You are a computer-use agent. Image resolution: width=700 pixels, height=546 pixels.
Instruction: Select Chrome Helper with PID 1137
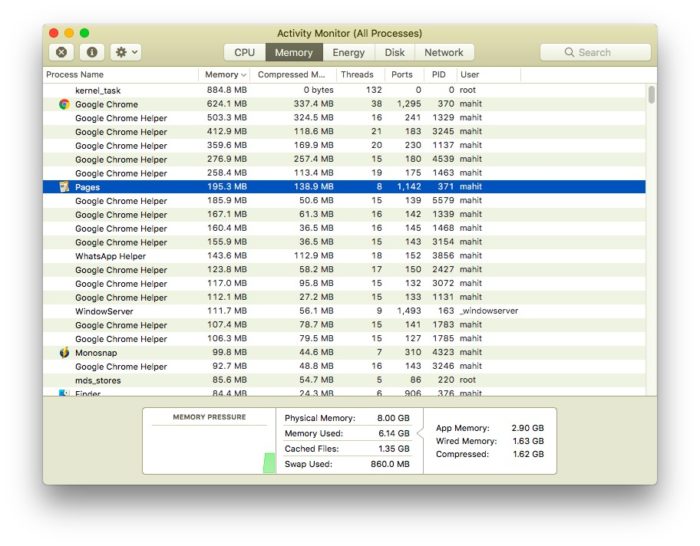click(x=344, y=146)
